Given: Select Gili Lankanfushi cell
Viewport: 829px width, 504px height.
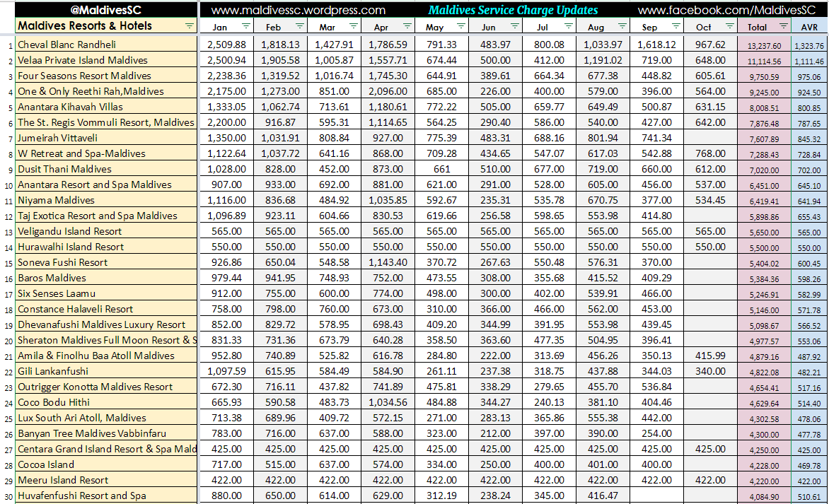Looking at the screenshot, I should [x=106, y=371].
